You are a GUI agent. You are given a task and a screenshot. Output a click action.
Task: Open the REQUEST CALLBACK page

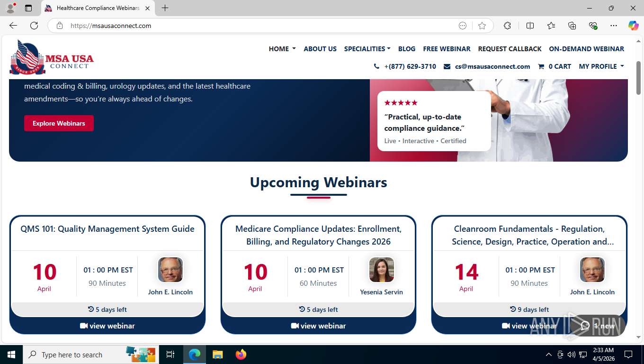coord(510,49)
